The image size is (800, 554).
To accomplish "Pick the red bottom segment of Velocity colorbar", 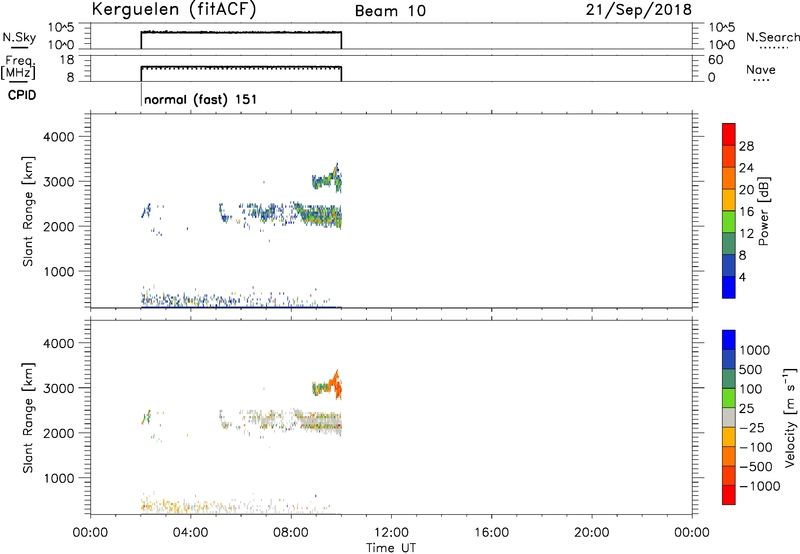I will (729, 495).
